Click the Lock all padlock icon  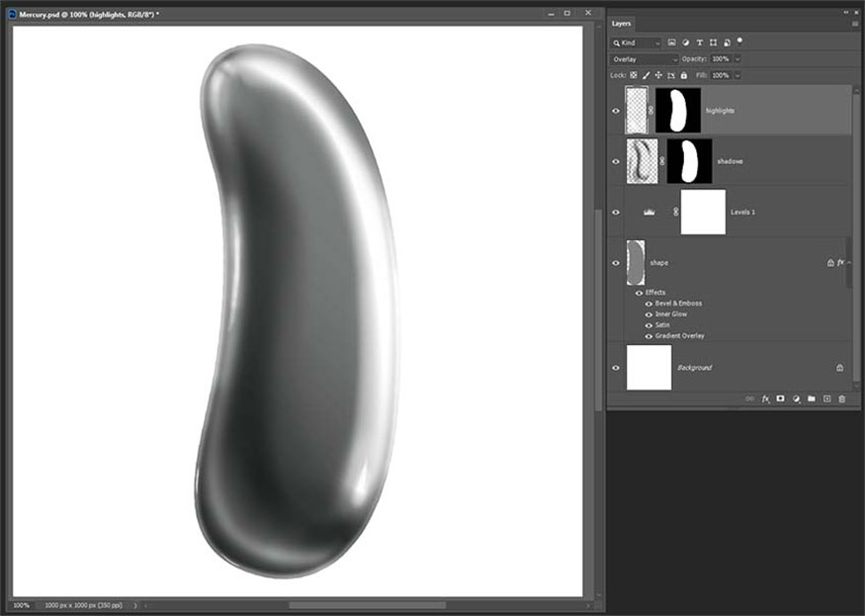683,75
